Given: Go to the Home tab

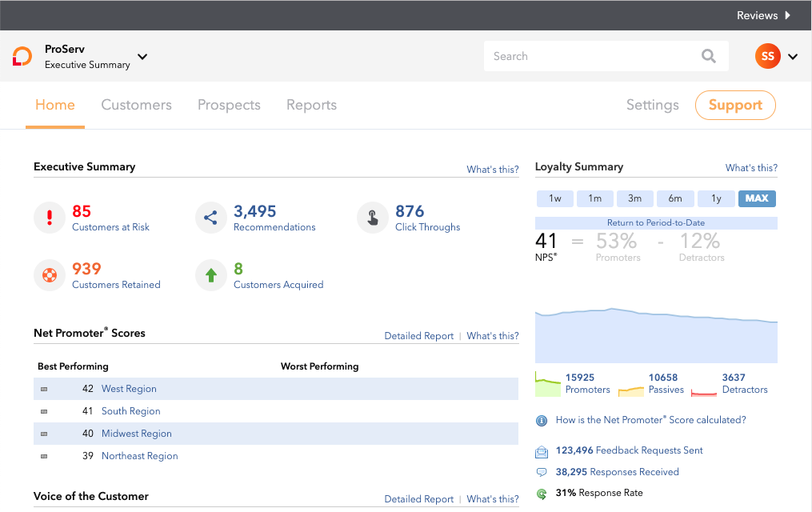Looking at the screenshot, I should [55, 105].
